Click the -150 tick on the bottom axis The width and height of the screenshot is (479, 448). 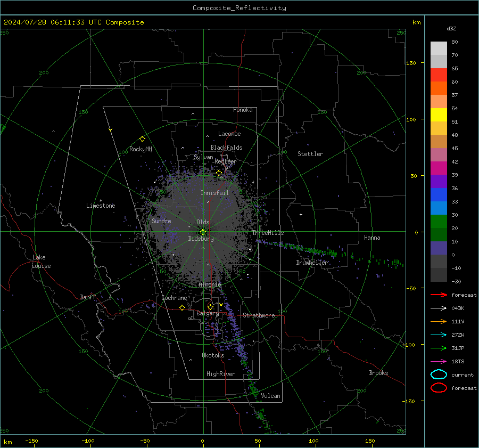click(31, 441)
